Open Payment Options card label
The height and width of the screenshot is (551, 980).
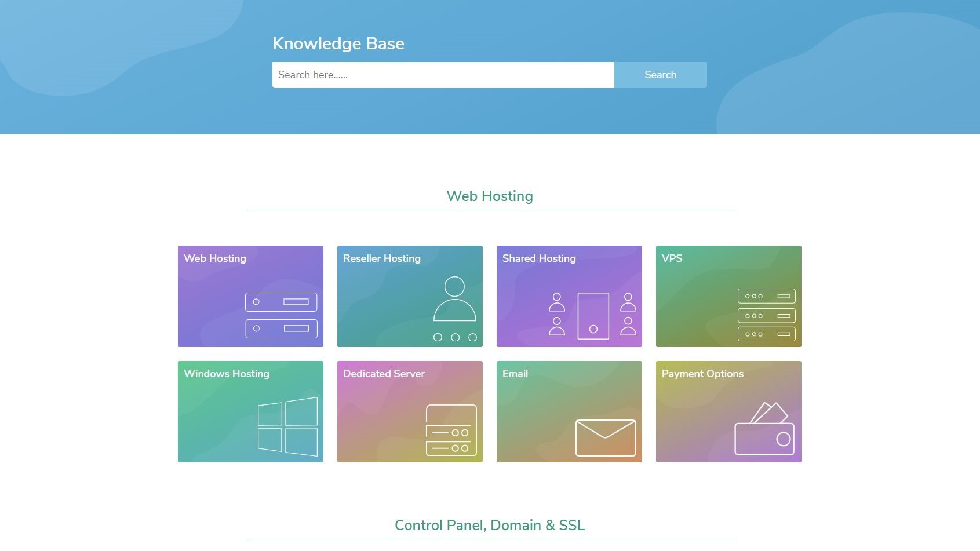(702, 374)
